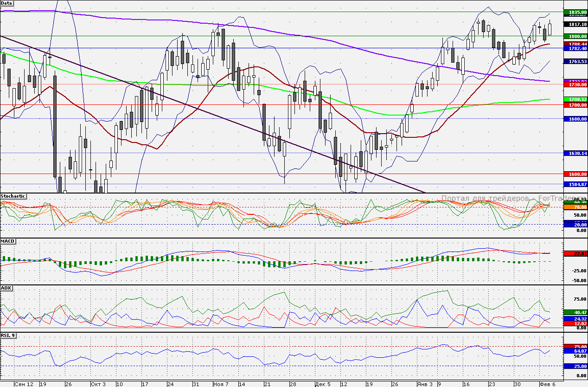The image size is (588, 387).
Task: Open the MACD indicator panel label
Action: 7,242
